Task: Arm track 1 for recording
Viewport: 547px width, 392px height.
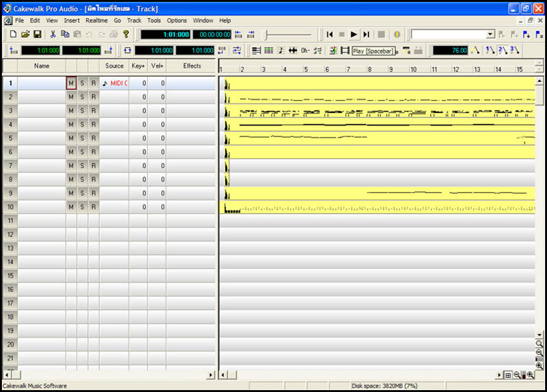Action: 93,83
